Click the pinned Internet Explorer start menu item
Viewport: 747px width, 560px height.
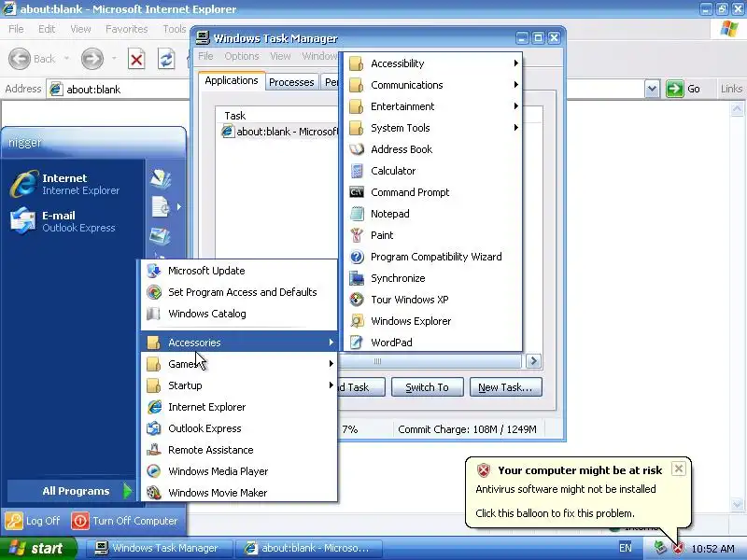pos(73,184)
